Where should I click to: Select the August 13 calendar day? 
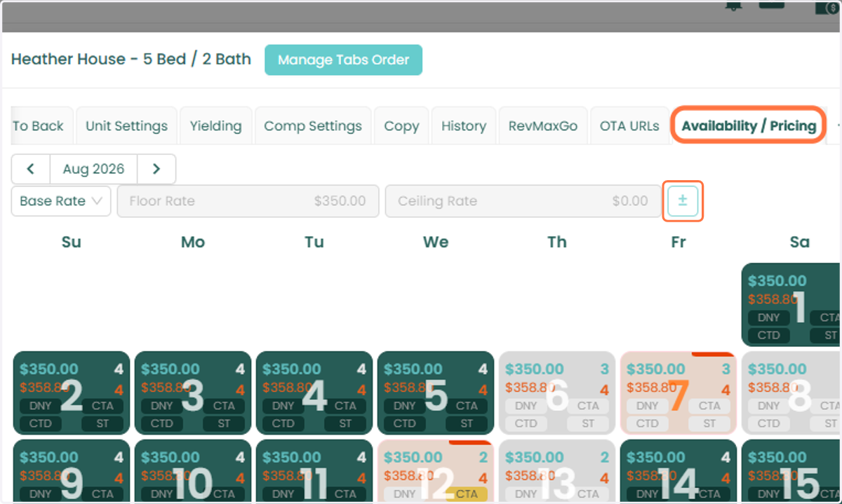tap(557, 471)
